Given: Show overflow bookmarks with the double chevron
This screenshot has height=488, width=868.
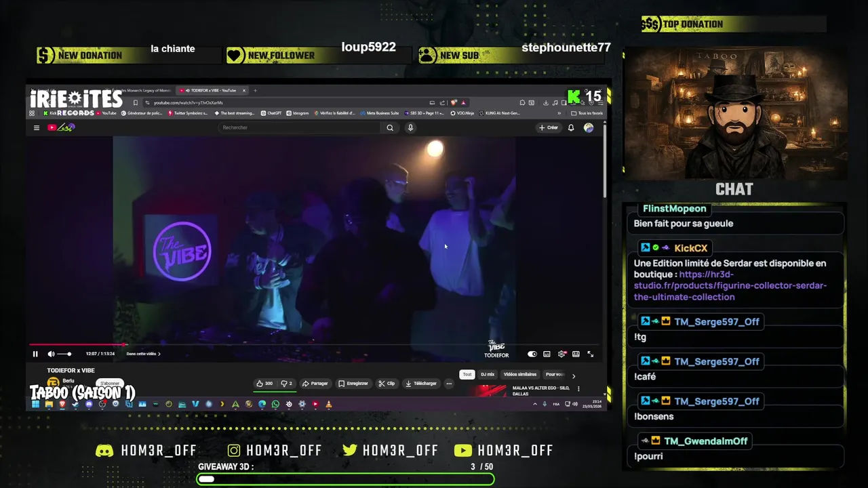Looking at the screenshot, I should 559,113.
